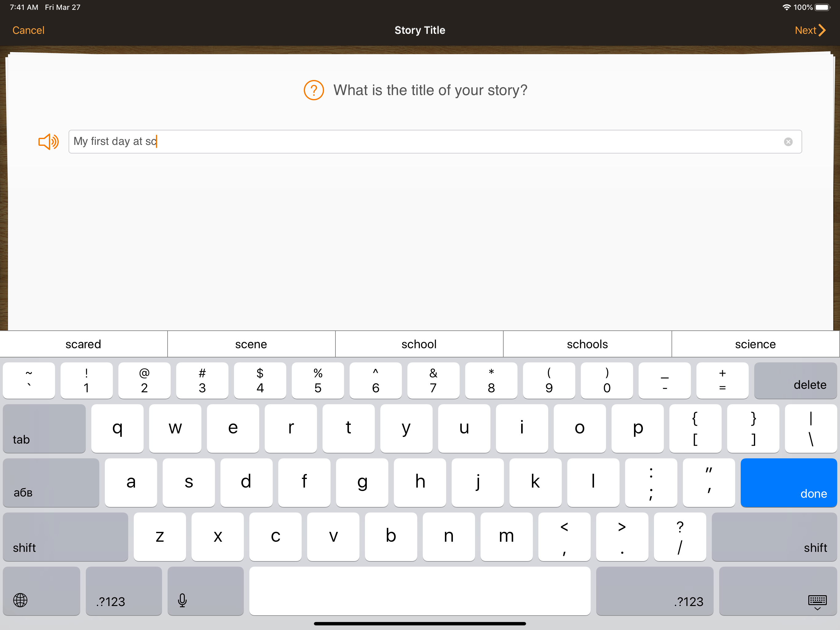This screenshot has width=840, height=630.
Task: Select the "science" word suggestion
Action: coord(755,344)
